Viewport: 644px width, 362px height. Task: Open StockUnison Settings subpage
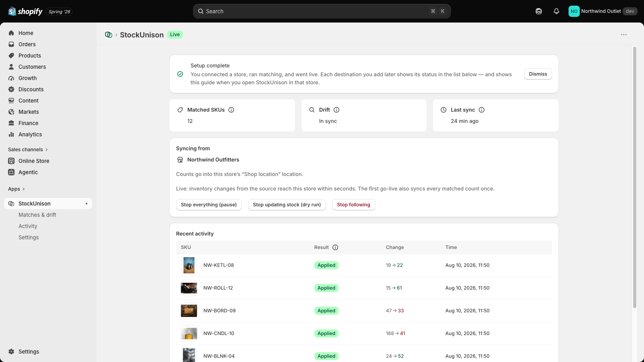[29, 237]
